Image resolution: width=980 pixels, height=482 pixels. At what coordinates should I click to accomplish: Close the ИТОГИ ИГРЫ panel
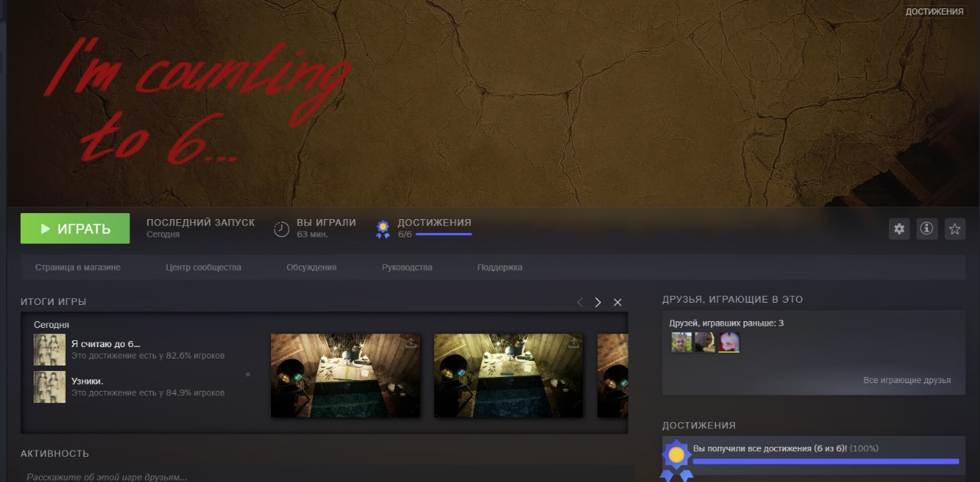click(x=618, y=302)
